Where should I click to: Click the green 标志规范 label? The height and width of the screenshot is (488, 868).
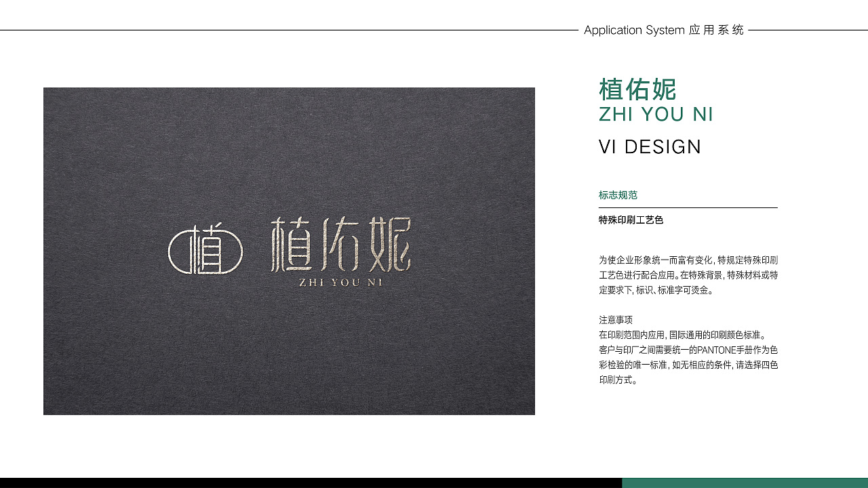click(618, 195)
